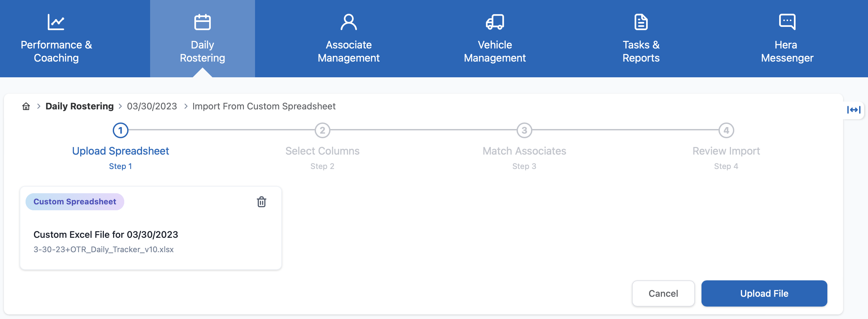Click the Vehicle Management truck icon

click(x=495, y=22)
